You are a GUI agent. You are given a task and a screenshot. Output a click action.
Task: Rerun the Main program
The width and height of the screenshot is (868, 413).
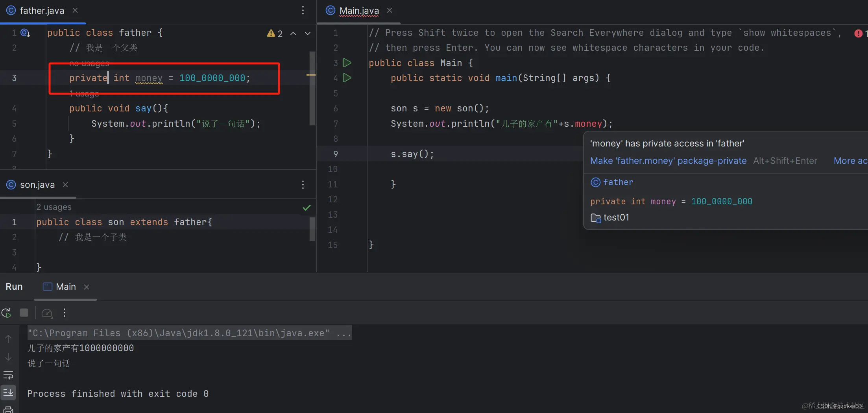coord(6,313)
